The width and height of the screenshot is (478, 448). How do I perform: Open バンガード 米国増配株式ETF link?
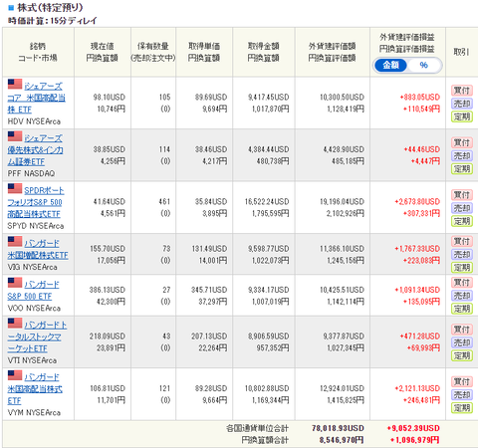[38, 249]
